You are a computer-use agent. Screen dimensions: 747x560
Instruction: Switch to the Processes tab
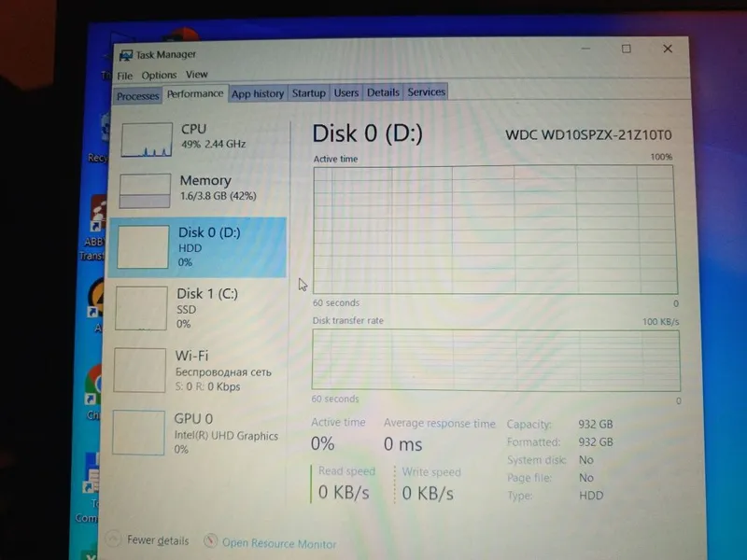[137, 96]
